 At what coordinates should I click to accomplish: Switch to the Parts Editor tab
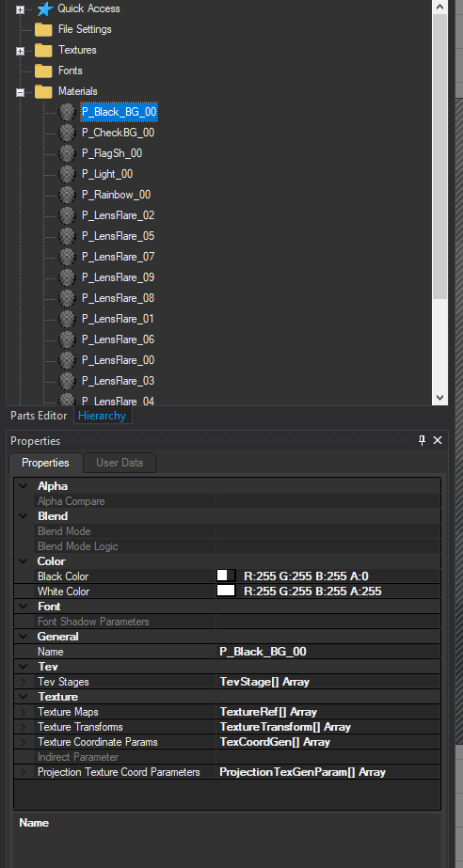pos(39,416)
